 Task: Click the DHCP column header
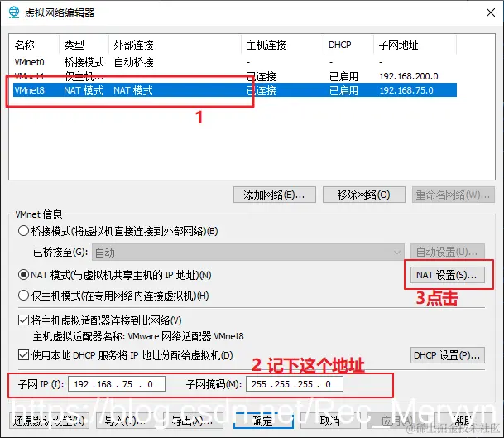coord(348,45)
